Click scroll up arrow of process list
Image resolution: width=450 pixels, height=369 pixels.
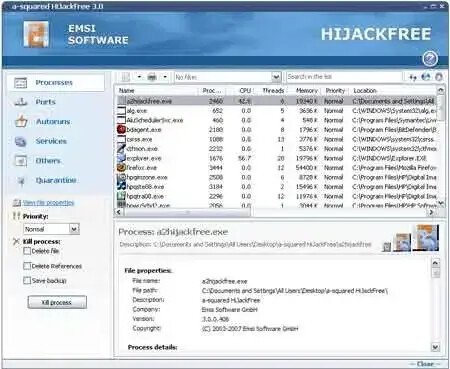(x=440, y=91)
